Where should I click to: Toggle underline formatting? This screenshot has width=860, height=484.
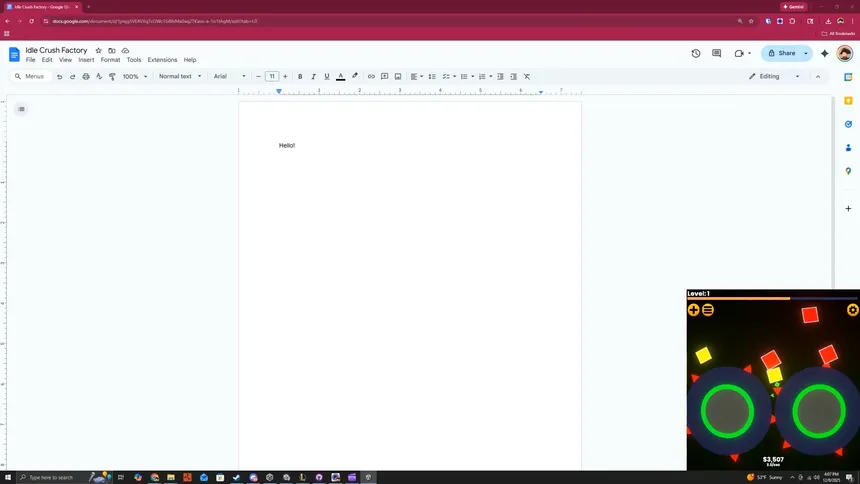[x=326, y=76]
